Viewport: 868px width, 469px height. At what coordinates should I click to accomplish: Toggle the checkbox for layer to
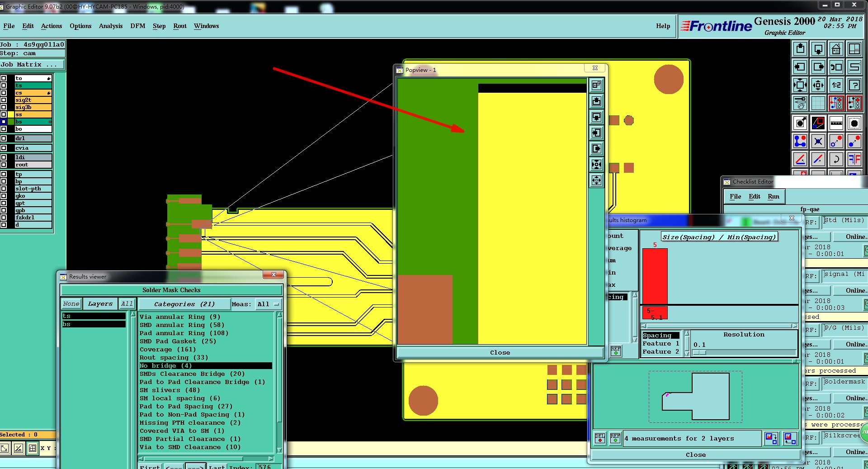point(4,78)
